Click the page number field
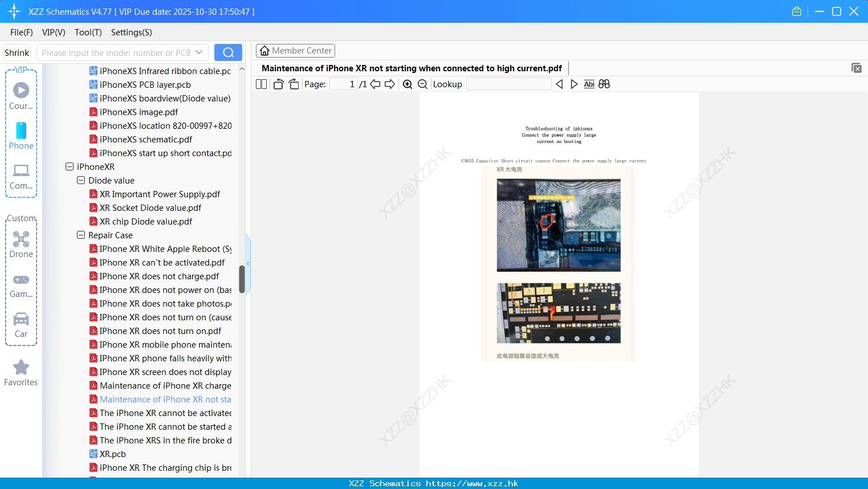This screenshot has height=489, width=868. pyautogui.click(x=344, y=84)
